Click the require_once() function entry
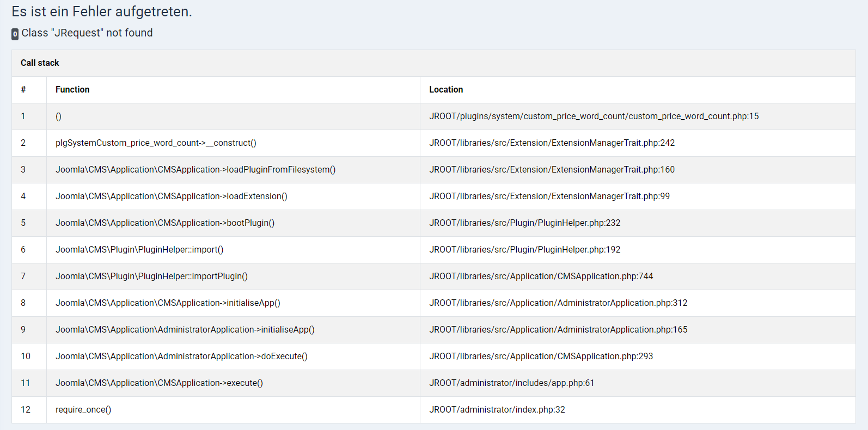 click(x=83, y=410)
